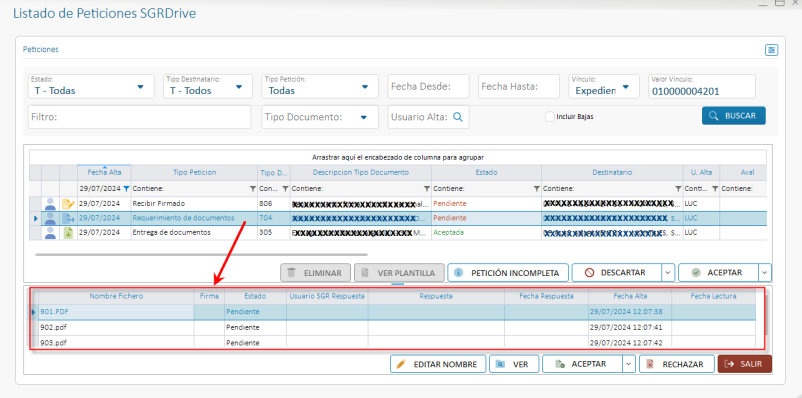Click the document-request icon in the Requerimiento de documentos row
The height and width of the screenshot is (398, 802).
point(68,218)
